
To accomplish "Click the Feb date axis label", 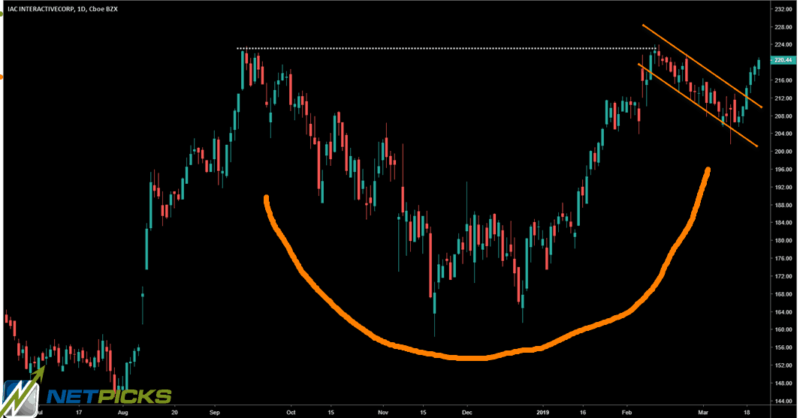I will (x=627, y=412).
